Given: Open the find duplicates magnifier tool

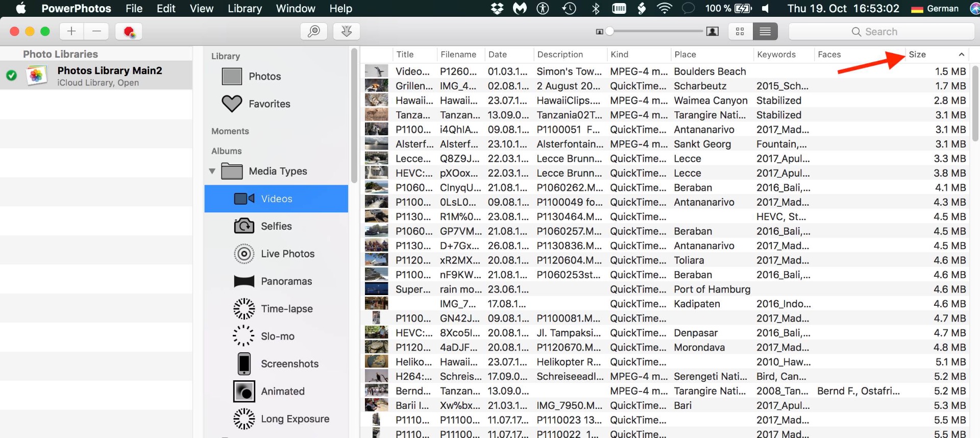Looking at the screenshot, I should point(313,31).
